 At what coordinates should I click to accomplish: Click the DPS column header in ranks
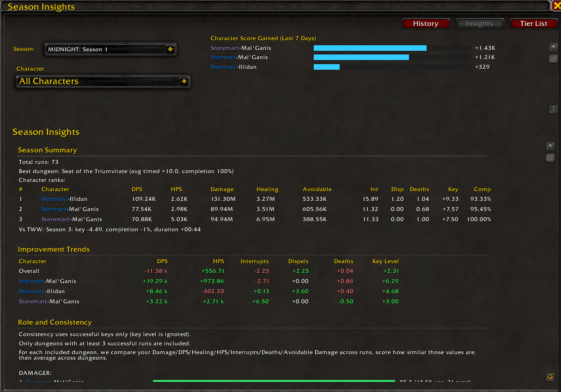click(x=137, y=189)
